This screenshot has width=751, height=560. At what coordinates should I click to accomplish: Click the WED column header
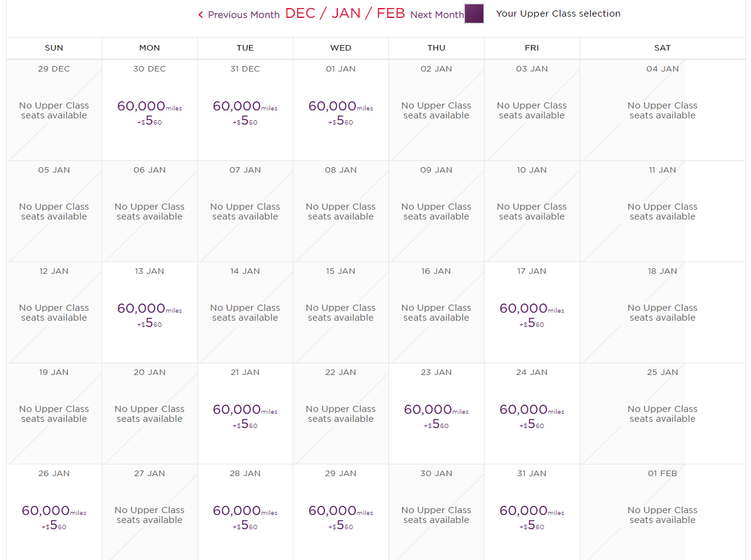point(341,48)
